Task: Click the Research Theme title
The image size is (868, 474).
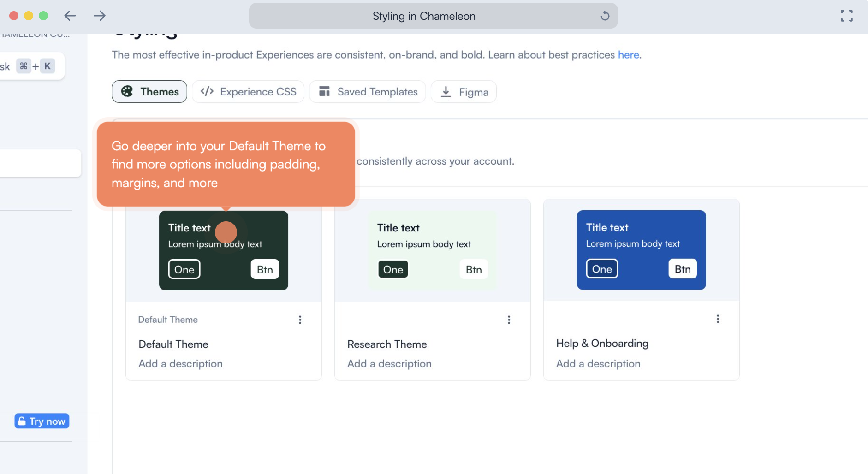Action: [x=387, y=344]
